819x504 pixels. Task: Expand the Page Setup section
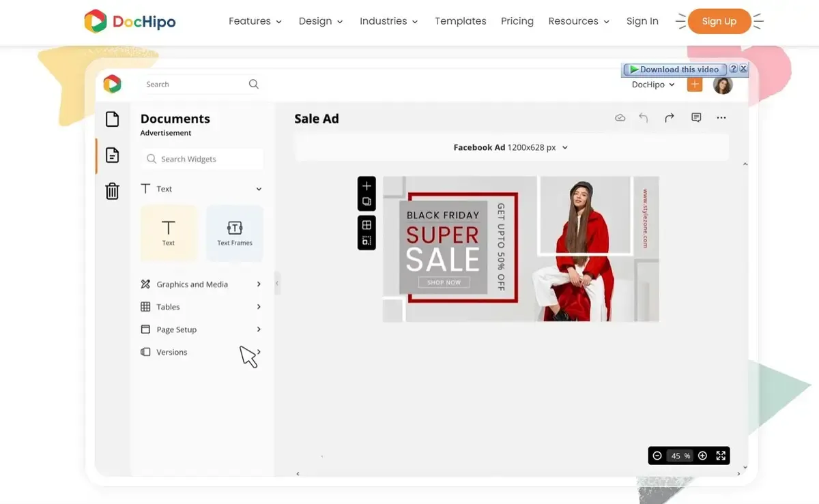click(201, 329)
